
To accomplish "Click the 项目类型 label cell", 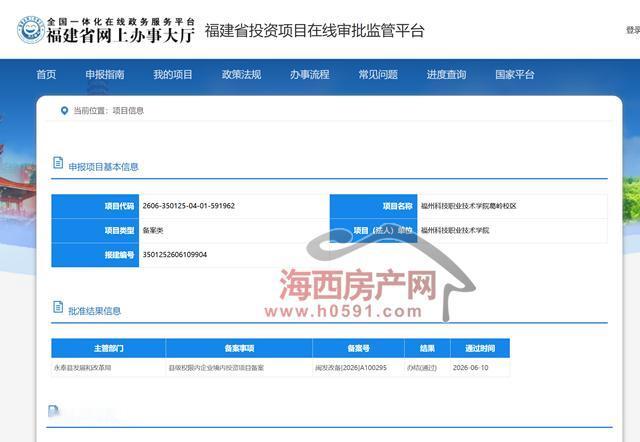I will coord(95,231).
